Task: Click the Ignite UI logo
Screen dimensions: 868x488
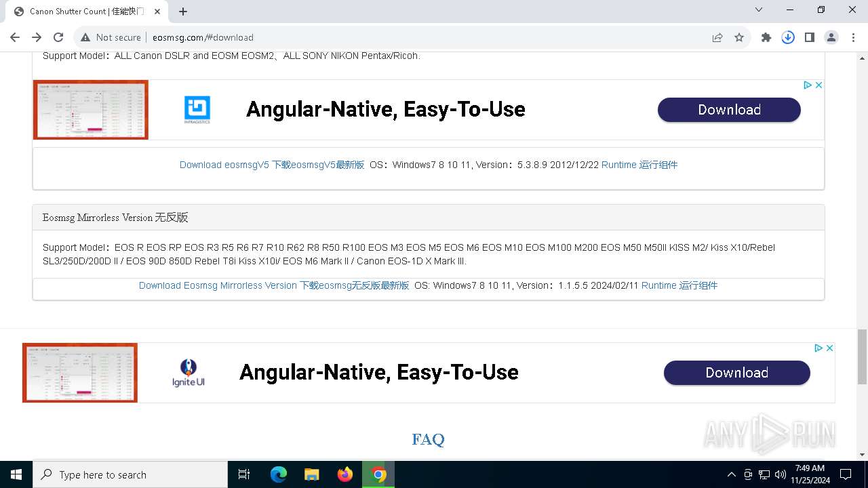Action: coord(188,373)
